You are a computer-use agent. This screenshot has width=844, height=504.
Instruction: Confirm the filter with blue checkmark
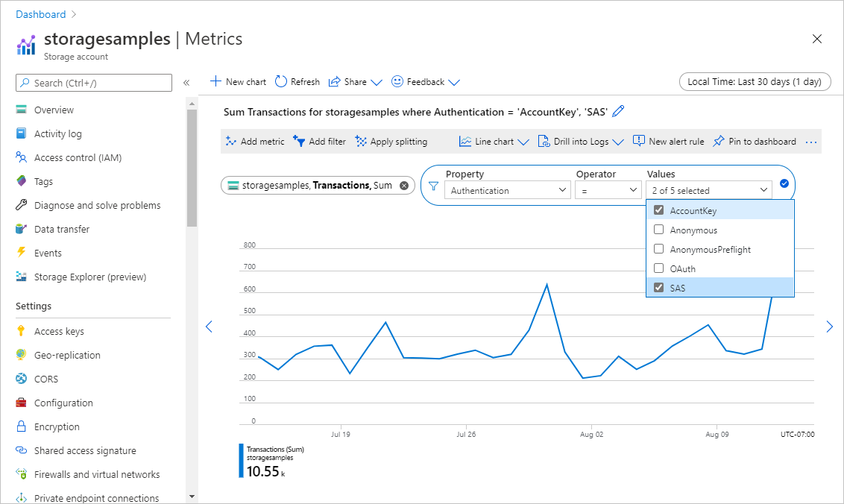[x=784, y=184]
